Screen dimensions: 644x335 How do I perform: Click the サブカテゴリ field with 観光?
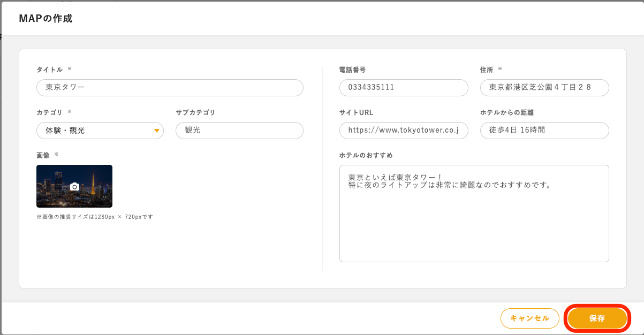coord(239,131)
